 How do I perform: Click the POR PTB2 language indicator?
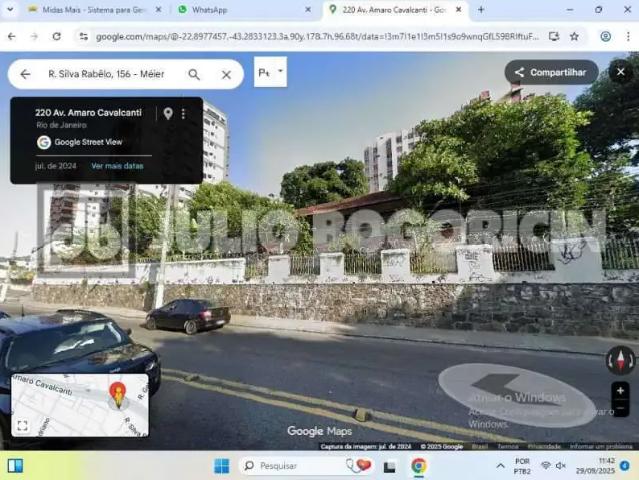(522, 466)
